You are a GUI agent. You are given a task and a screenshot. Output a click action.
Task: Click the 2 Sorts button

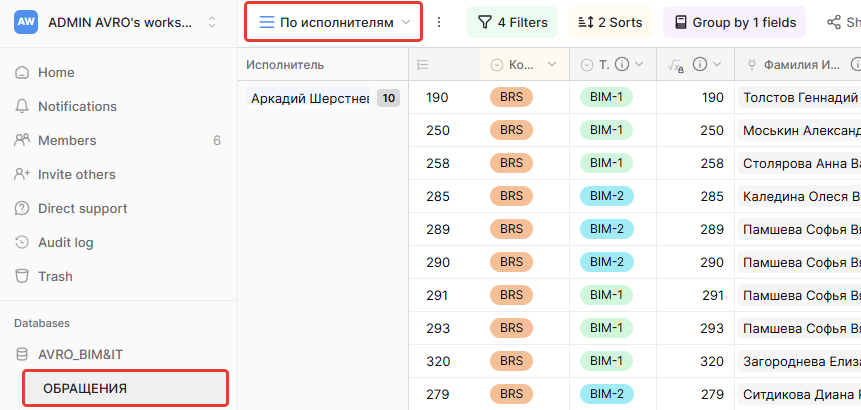click(x=611, y=22)
